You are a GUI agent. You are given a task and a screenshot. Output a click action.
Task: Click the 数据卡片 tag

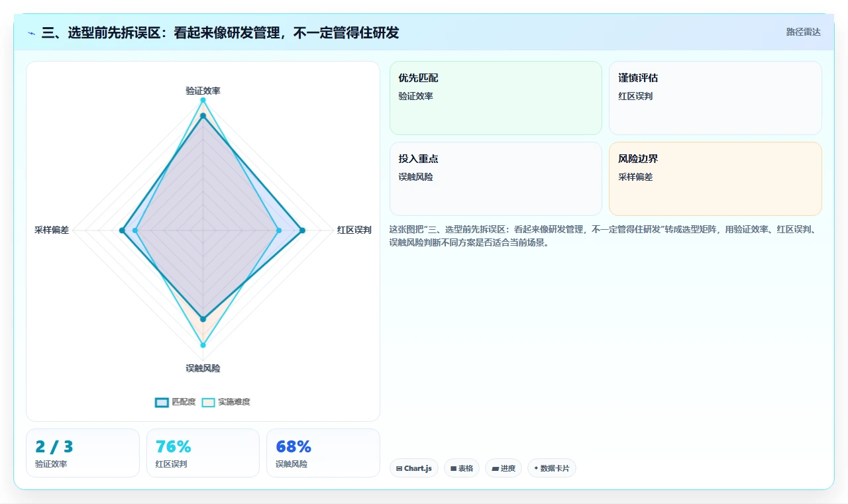pyautogui.click(x=552, y=468)
